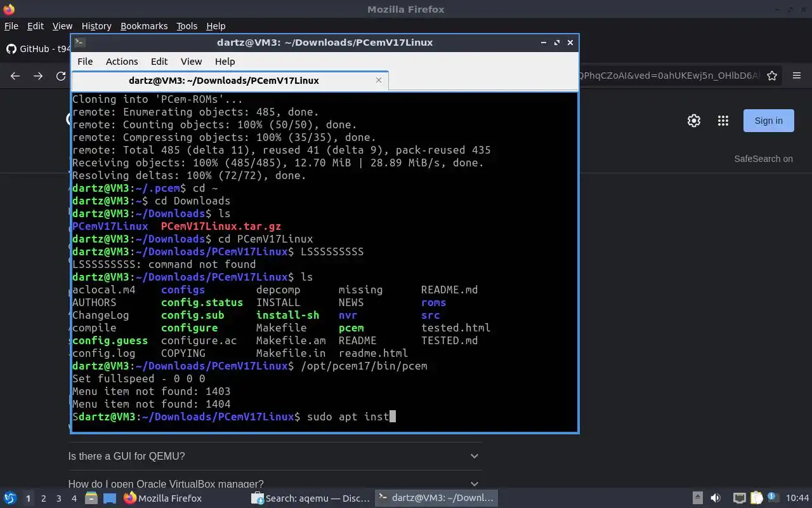Screen dimensions: 812x508
Task: Open the Firefox hamburger menu
Action: tap(797, 76)
